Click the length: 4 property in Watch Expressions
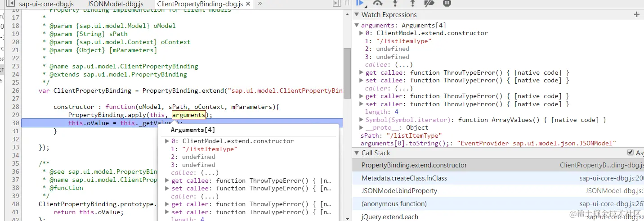The width and height of the screenshot is (644, 221). pos(381,112)
